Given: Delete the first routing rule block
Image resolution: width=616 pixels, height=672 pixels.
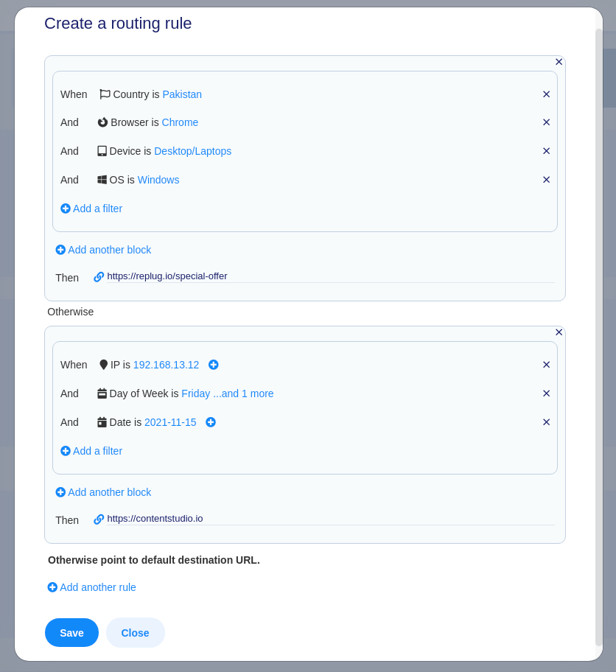Looking at the screenshot, I should 559,62.
